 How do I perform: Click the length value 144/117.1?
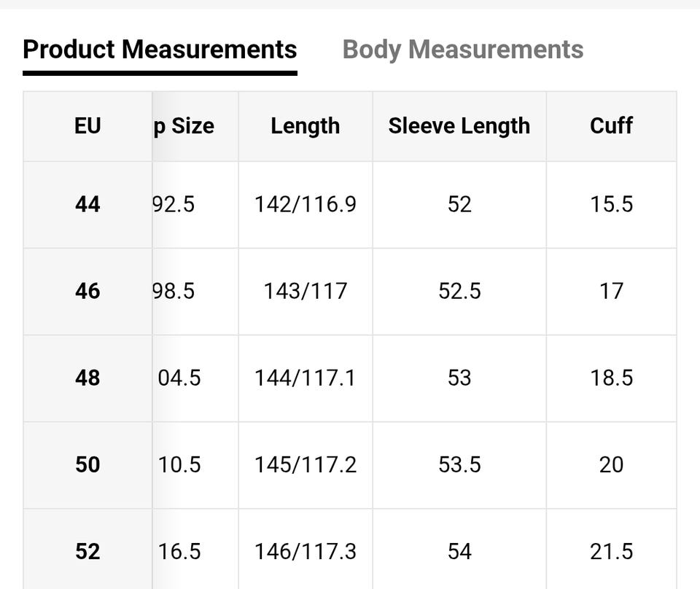tap(305, 378)
